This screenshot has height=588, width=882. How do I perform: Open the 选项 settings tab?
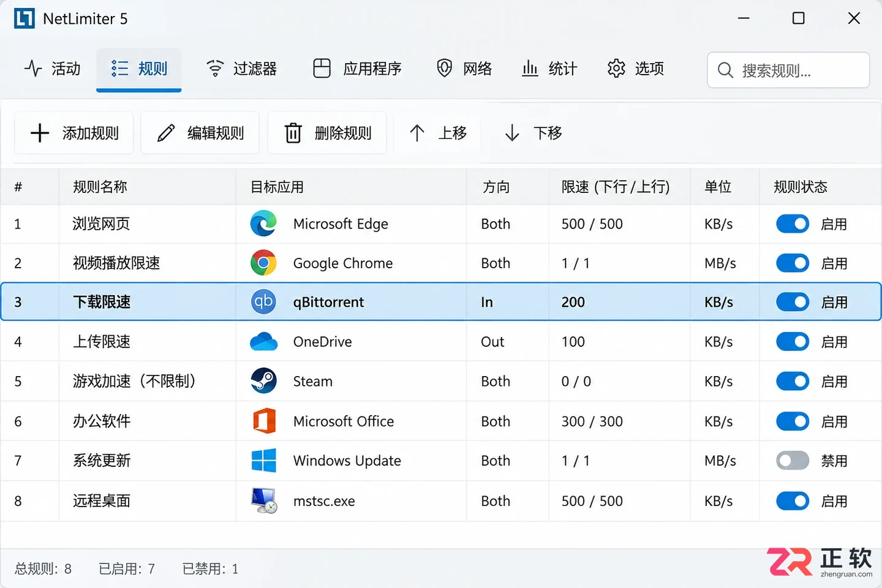coord(636,69)
